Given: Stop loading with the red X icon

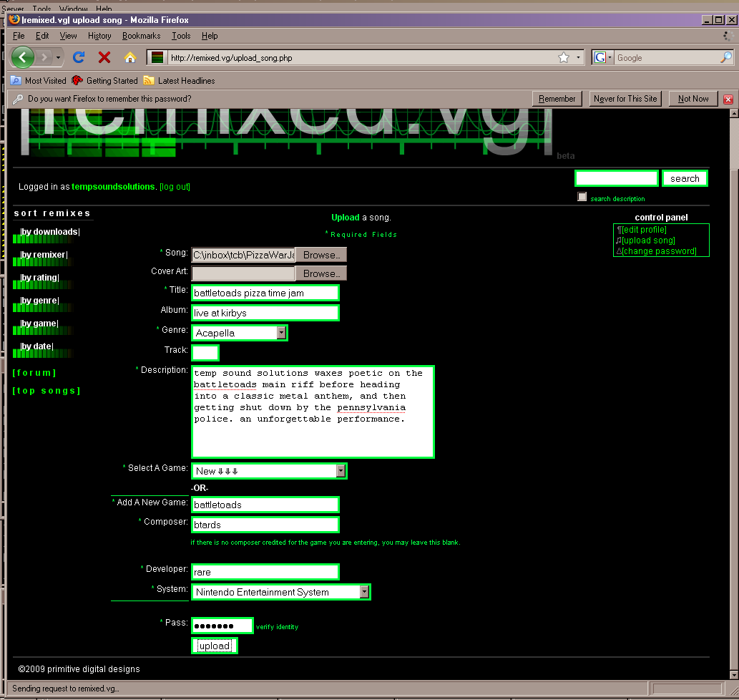Looking at the screenshot, I should tap(104, 57).
